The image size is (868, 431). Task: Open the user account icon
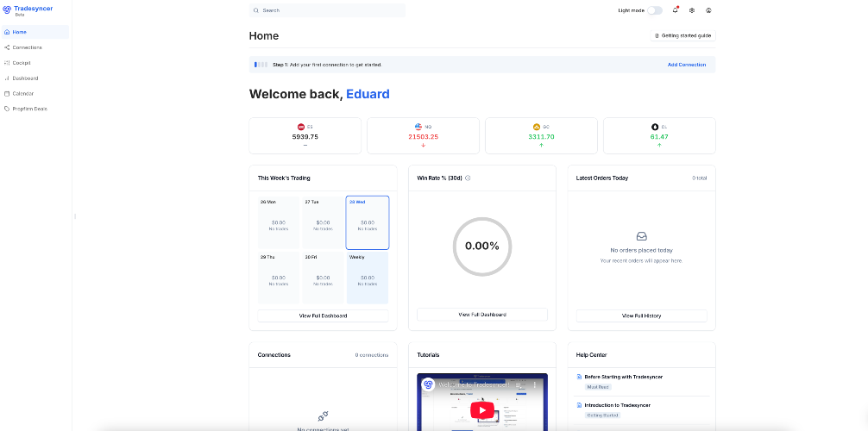(708, 10)
